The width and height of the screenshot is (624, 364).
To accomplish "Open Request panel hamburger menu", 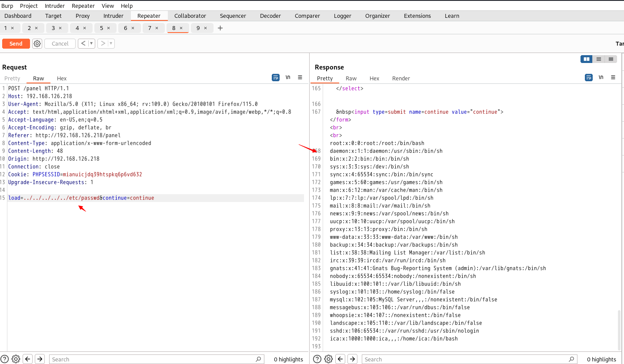I will tap(300, 77).
